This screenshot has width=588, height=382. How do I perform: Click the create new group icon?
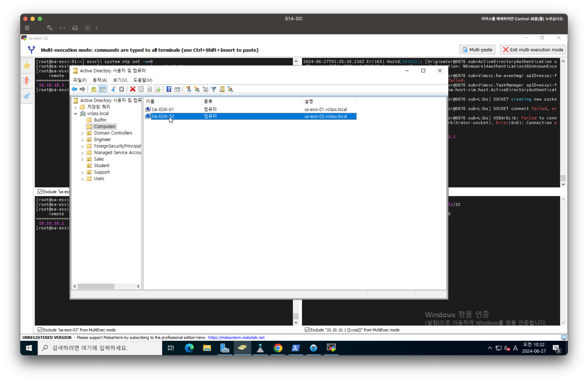pos(197,89)
